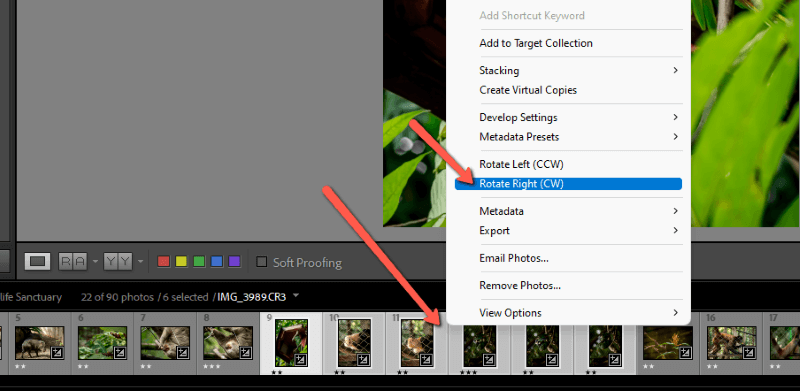
Task: Open adjustments badge on filmstrip thumbnail 5
Action: coord(57,352)
